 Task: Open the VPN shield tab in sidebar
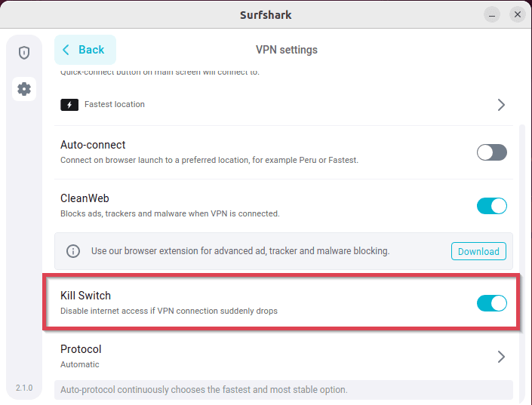click(24, 53)
